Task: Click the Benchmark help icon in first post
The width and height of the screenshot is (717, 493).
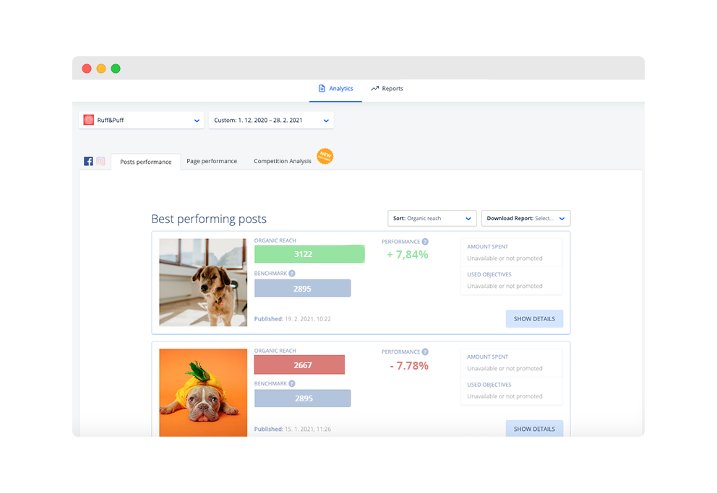Action: coord(292,273)
